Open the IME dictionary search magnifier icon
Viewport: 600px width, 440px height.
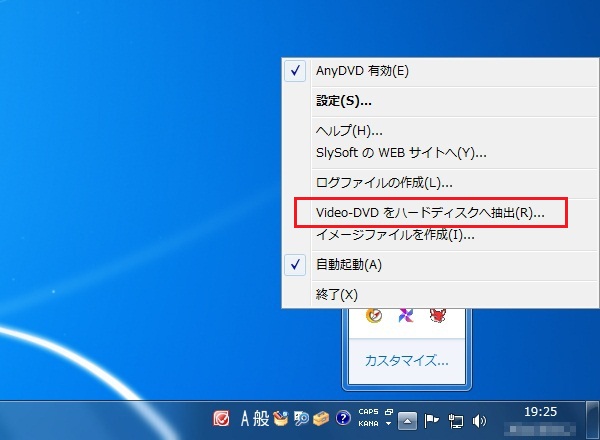tap(301, 419)
